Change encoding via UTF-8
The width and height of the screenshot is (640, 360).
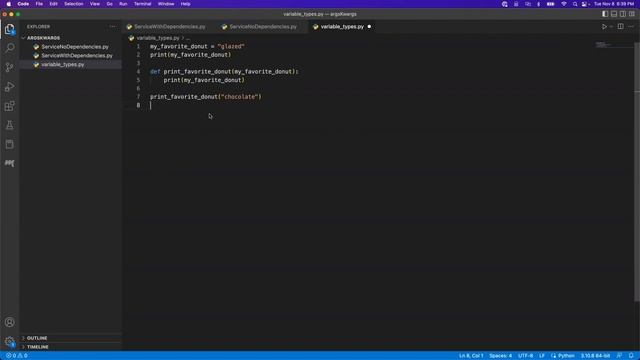[x=525, y=356]
